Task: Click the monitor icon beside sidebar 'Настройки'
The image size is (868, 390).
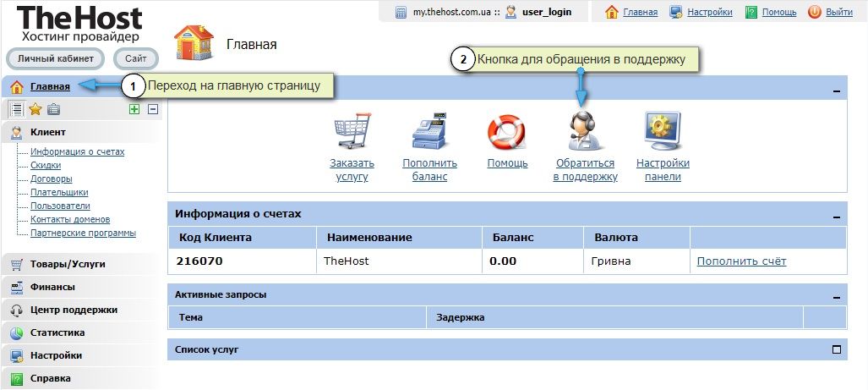Action: (x=17, y=355)
